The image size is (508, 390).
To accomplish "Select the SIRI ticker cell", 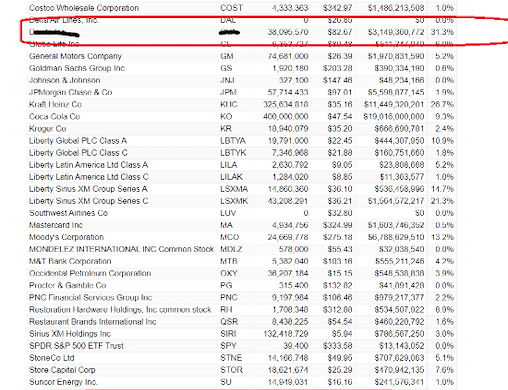I will 228,334.
